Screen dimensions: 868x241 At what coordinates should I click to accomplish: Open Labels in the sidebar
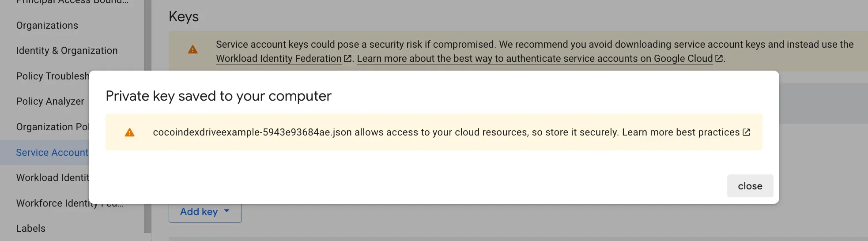(x=31, y=229)
